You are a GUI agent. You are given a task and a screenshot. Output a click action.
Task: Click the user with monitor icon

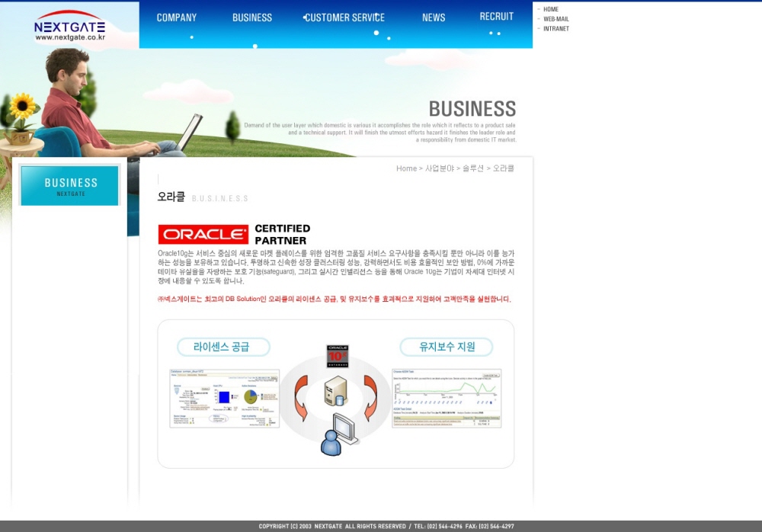tap(339, 434)
